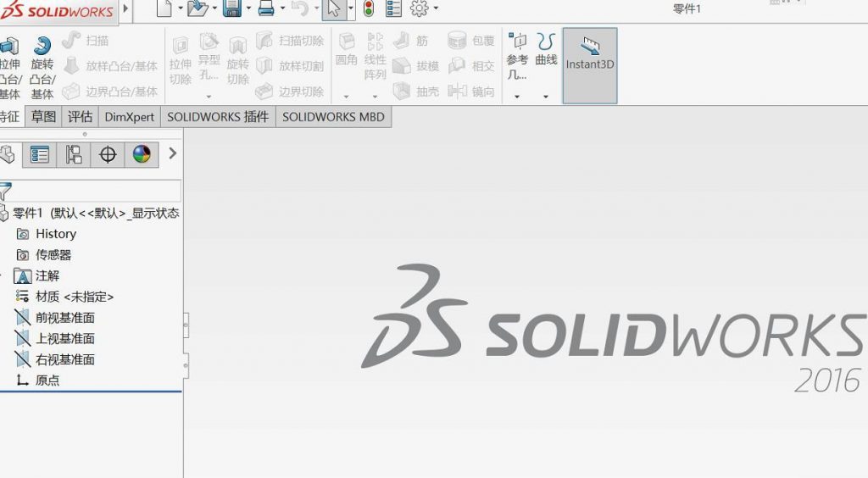Expand the SOLIDWORKS menu arrow
The image size is (868, 478).
point(126,8)
